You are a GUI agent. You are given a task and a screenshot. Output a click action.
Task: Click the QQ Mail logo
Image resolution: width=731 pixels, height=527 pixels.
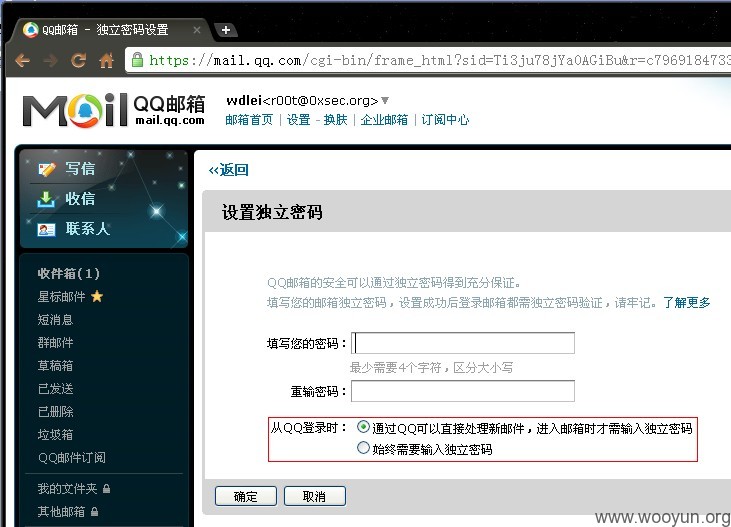114,110
